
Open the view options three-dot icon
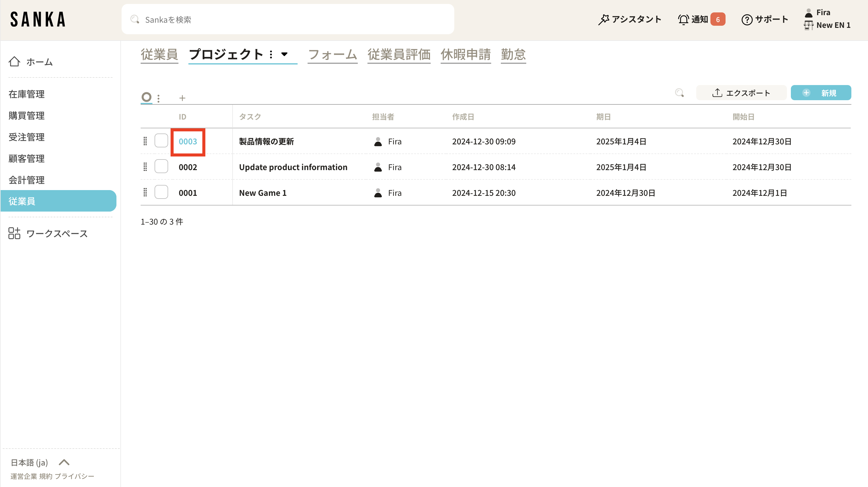click(x=158, y=98)
